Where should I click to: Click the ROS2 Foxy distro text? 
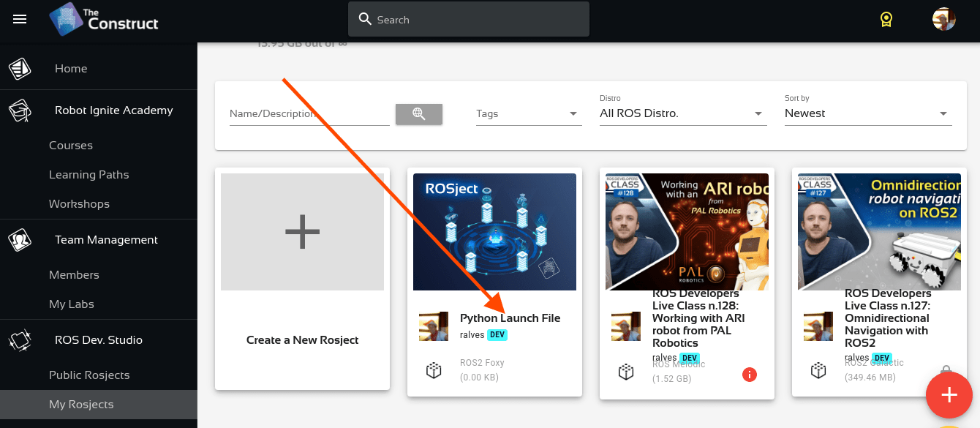(482, 363)
